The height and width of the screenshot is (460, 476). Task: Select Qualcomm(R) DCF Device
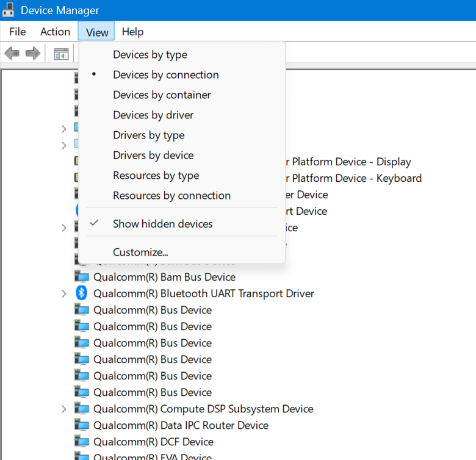(x=153, y=442)
